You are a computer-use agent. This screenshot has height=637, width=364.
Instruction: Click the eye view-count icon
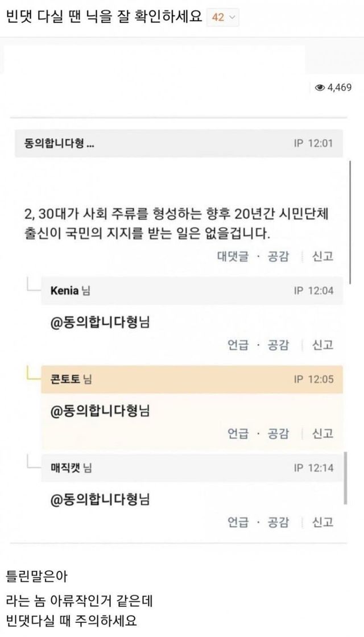pyautogui.click(x=320, y=87)
